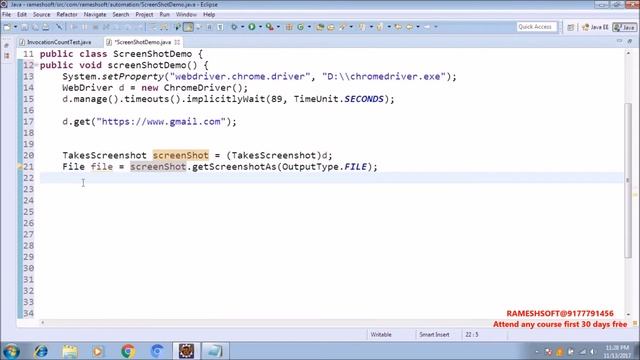640x360 pixels.
Task: Open the Navigate menu
Action: [95, 14]
